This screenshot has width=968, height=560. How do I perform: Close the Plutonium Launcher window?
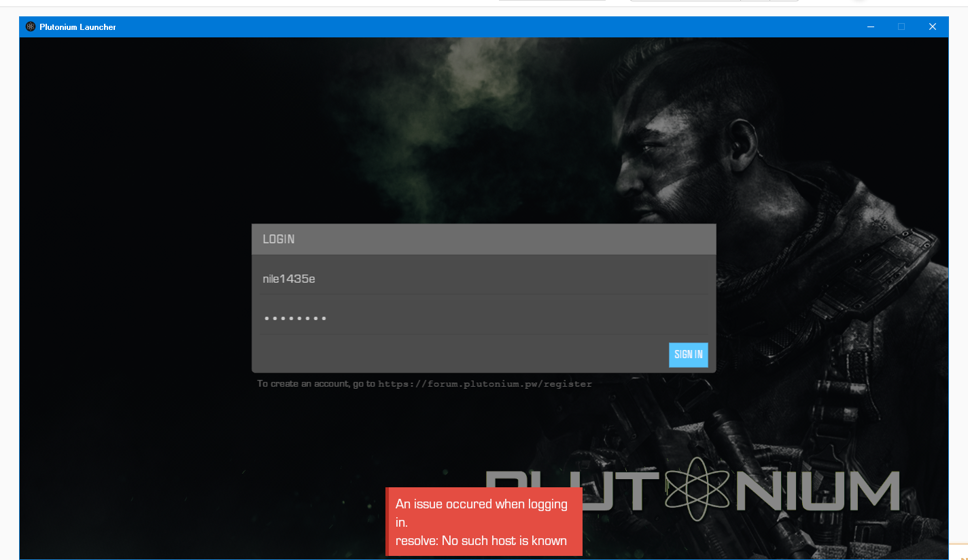tap(932, 27)
